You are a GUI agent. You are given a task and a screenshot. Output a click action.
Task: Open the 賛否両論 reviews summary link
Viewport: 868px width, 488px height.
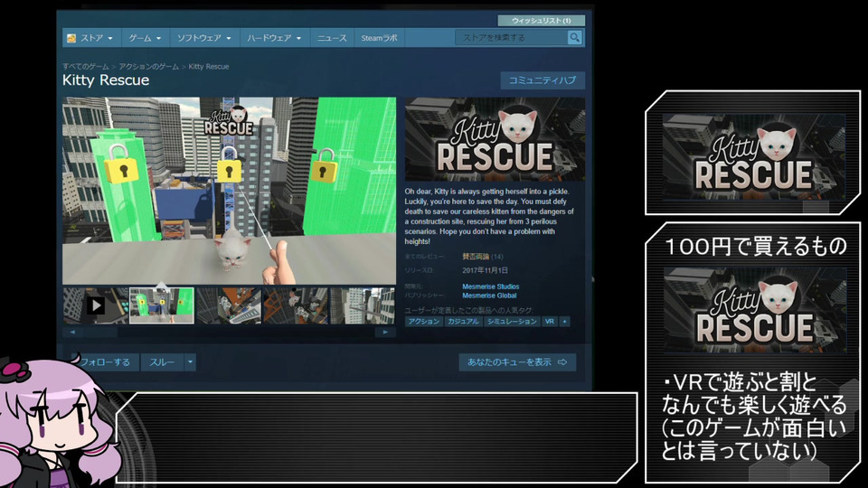pyautogui.click(x=476, y=257)
